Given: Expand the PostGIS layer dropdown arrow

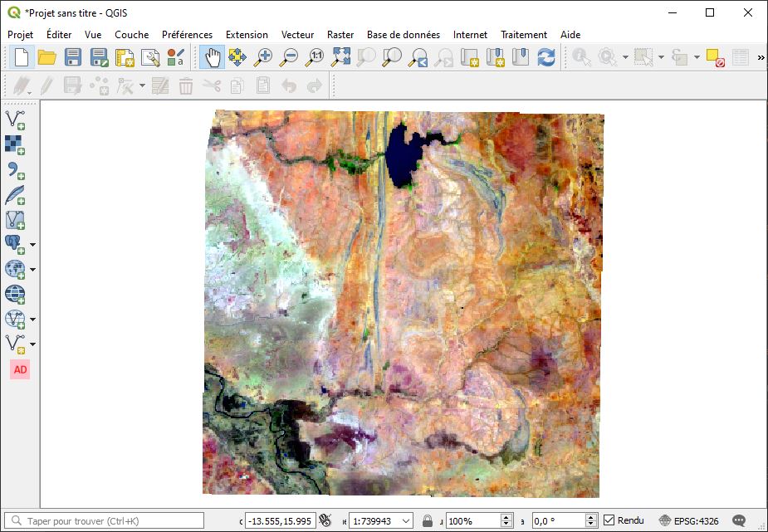Looking at the screenshot, I should pyautogui.click(x=33, y=245).
